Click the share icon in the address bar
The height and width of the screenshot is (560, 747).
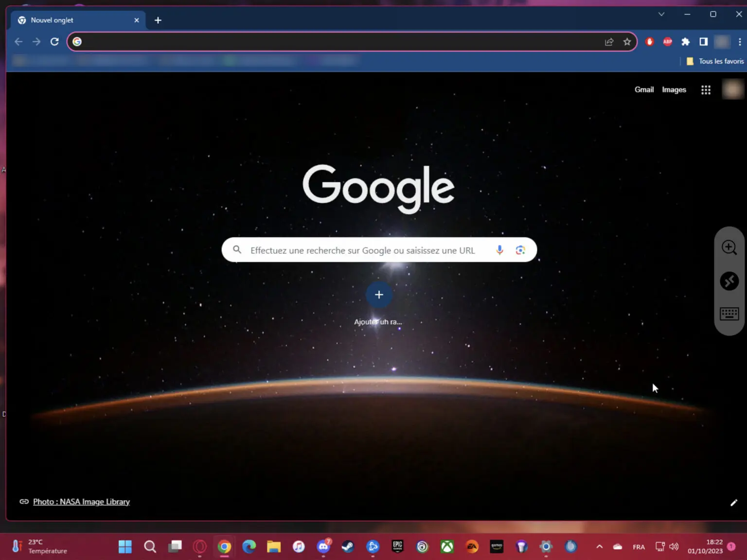click(609, 42)
